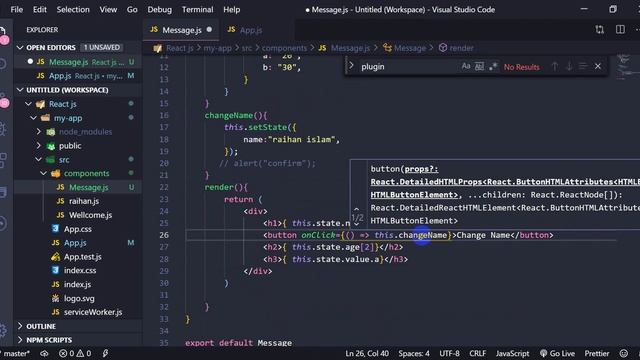
Task: Toggle Find in Selection icon
Action: (x=583, y=66)
